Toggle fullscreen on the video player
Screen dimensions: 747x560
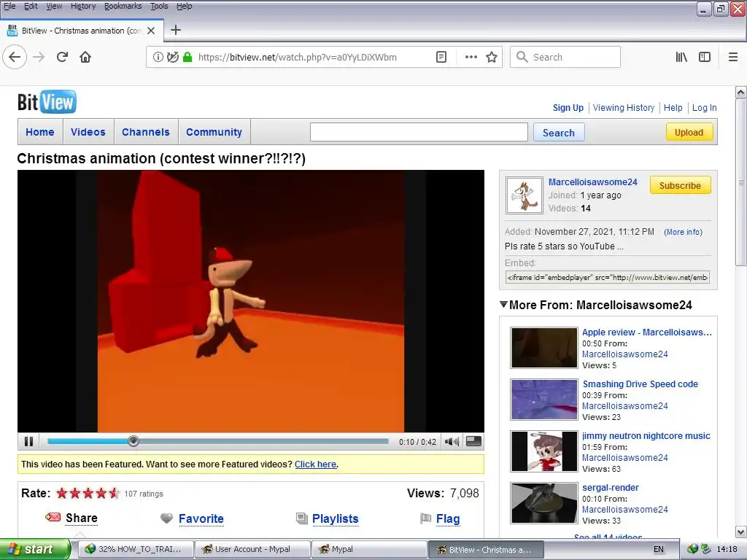(473, 441)
